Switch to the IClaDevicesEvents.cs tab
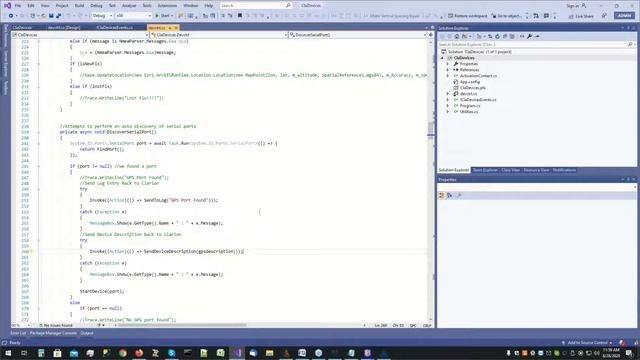Screen dimensions: 640x360 (x=114, y=28)
